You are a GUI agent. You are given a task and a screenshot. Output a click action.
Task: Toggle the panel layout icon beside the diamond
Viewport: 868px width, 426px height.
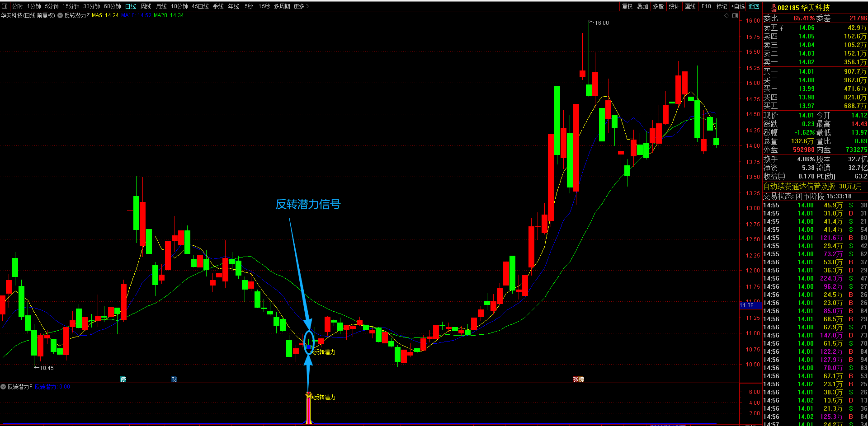pyautogui.click(x=735, y=15)
